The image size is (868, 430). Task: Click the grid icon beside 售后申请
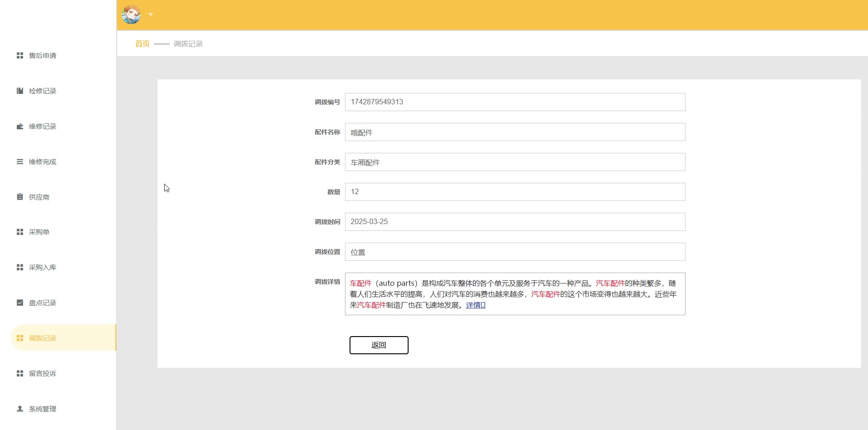click(20, 55)
